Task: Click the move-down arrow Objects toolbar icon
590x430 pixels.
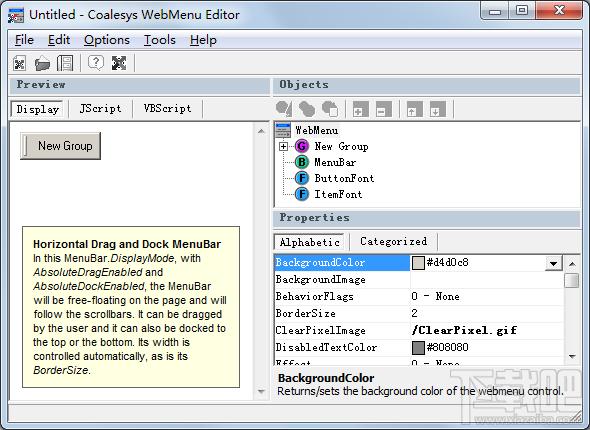Action: [438, 109]
